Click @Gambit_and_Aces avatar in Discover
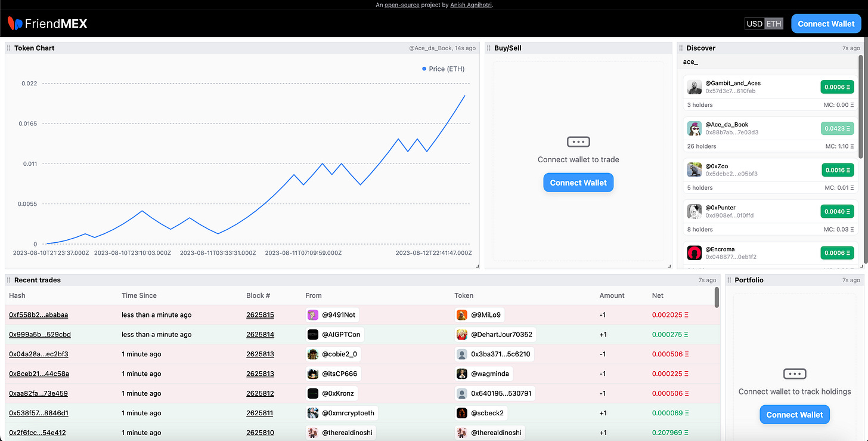The height and width of the screenshot is (441, 868). point(695,87)
